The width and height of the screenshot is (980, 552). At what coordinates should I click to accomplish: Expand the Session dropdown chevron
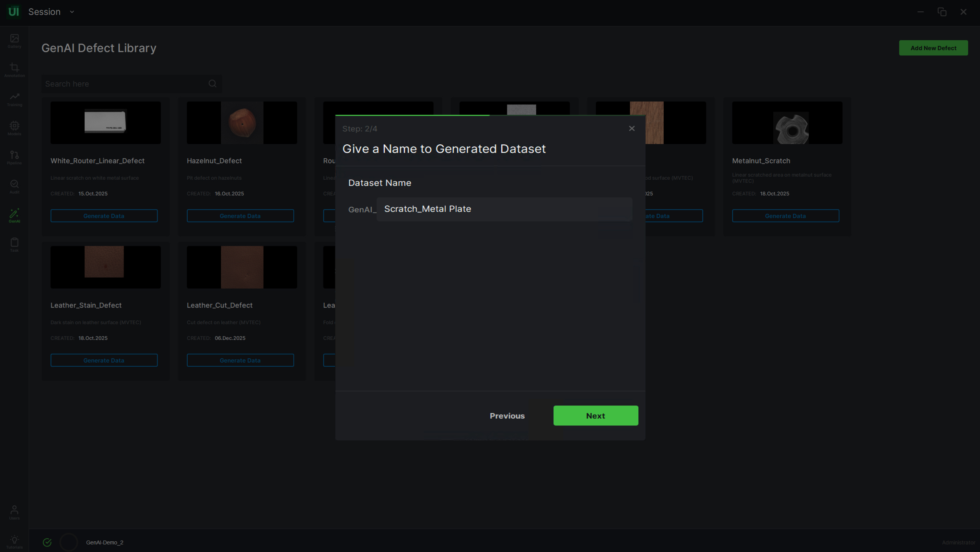[x=72, y=12]
